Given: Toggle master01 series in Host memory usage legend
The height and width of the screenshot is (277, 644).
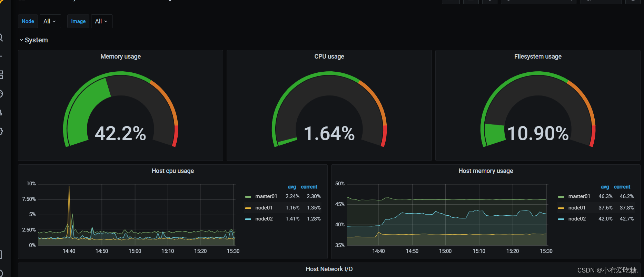Looking at the screenshot, I should (579, 196).
